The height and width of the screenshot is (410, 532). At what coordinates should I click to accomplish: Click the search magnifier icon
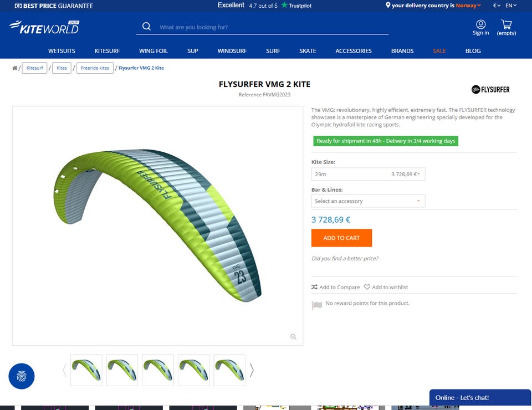click(x=146, y=27)
